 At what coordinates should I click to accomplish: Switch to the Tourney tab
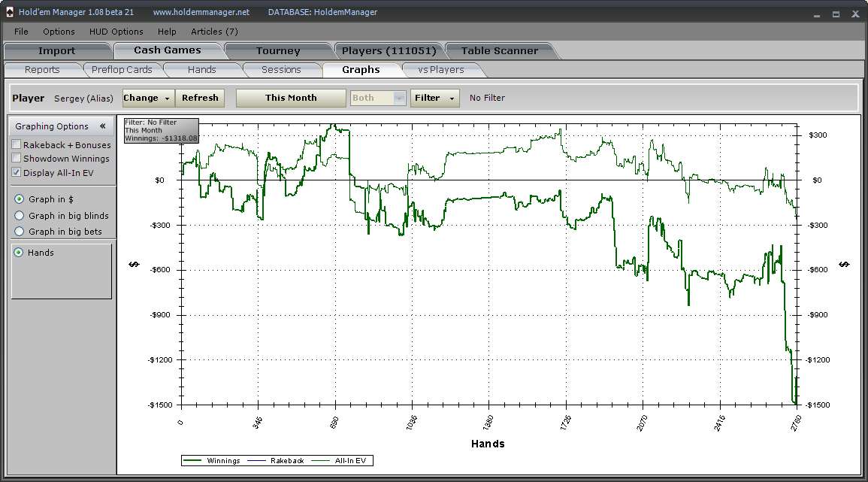(278, 51)
